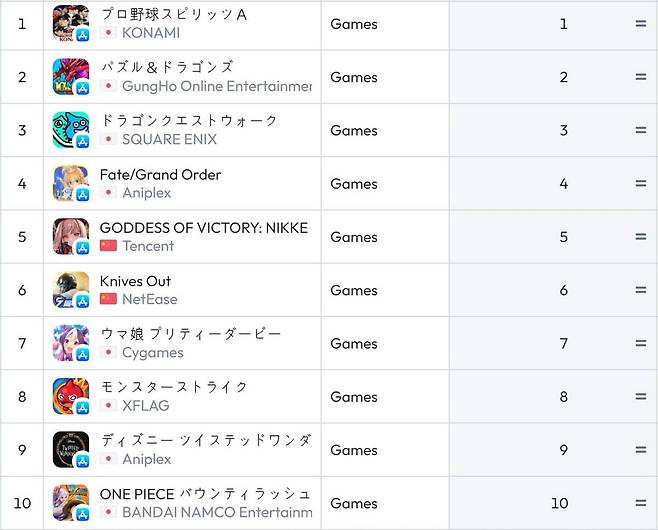Open the SQUARE ENIX publisher page
The image size is (658, 530).
point(169,139)
